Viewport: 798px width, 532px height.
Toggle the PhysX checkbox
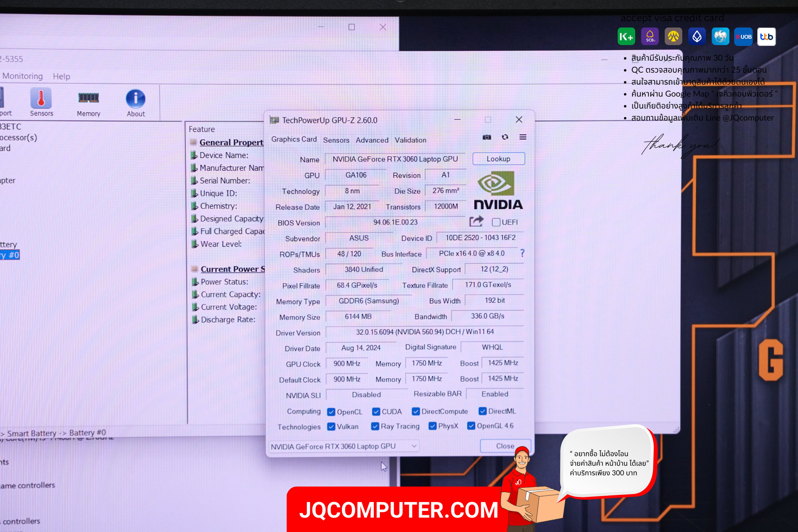pos(433,426)
